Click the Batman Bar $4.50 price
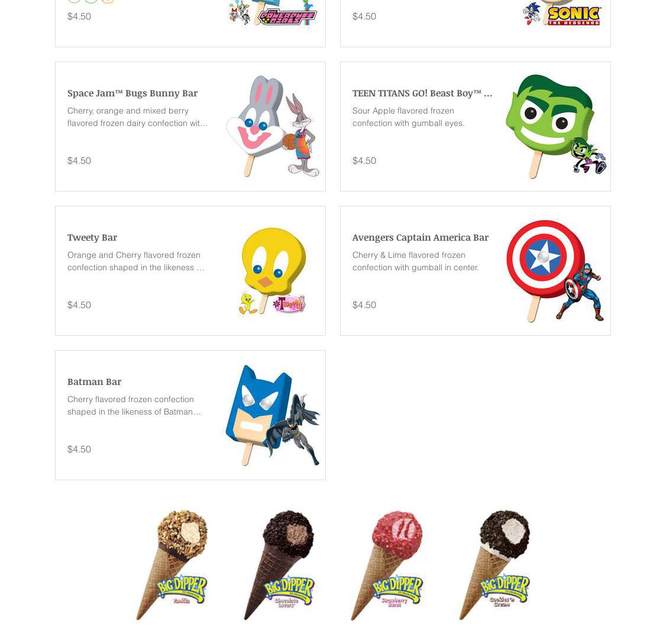This screenshot has height=644, width=666. (x=79, y=449)
